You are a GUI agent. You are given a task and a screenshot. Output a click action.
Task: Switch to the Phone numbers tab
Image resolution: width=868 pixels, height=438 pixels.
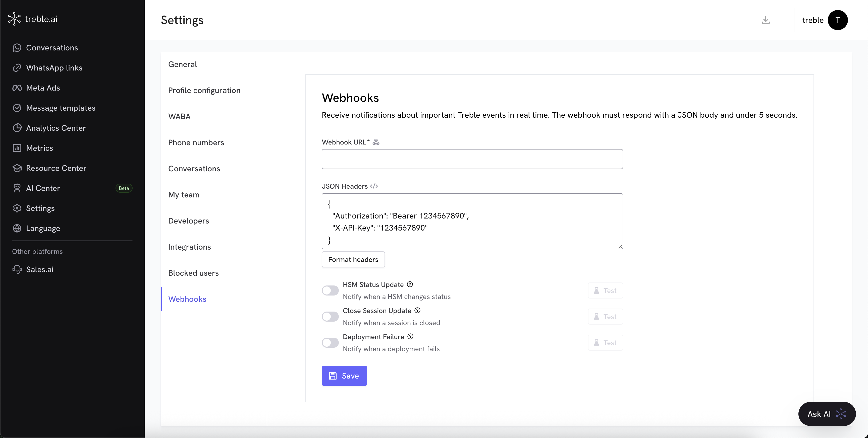click(x=196, y=143)
